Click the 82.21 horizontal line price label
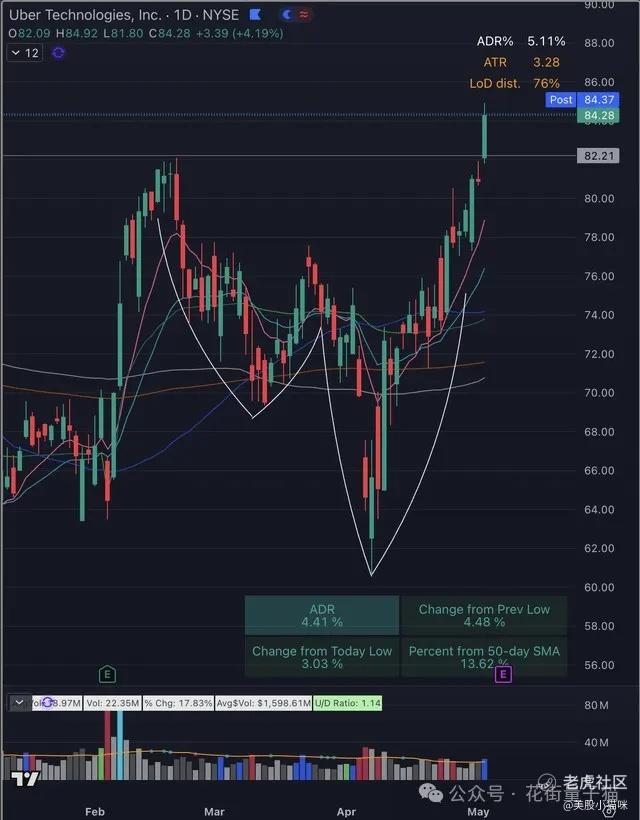 [598, 156]
